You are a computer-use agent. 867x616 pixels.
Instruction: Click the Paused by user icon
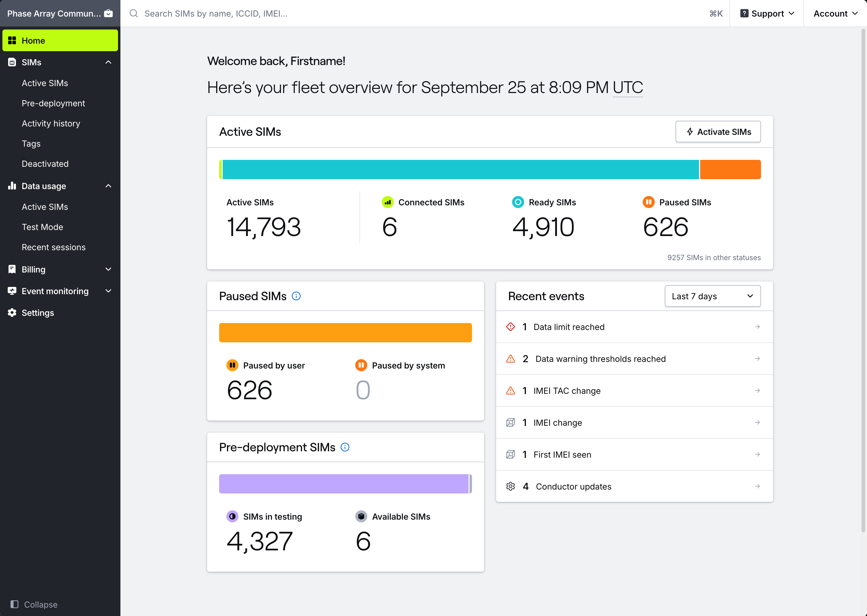click(x=232, y=365)
